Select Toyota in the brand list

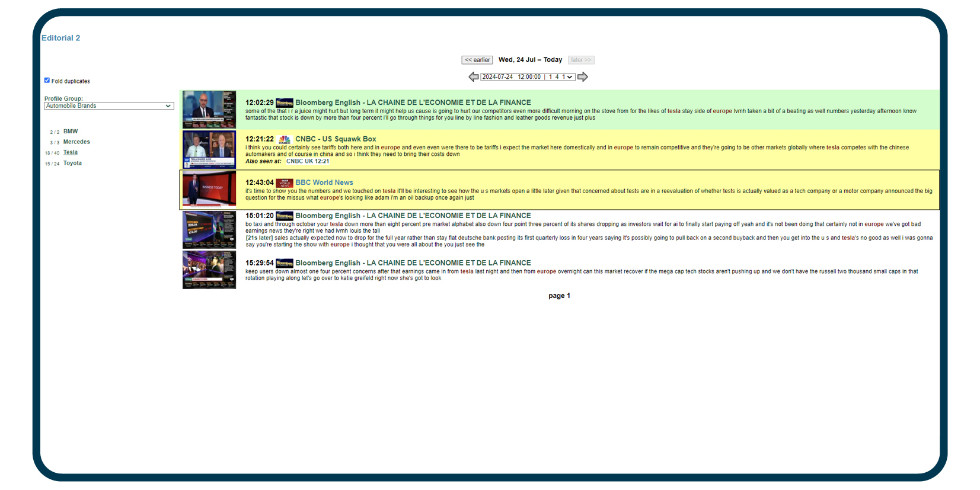72,164
